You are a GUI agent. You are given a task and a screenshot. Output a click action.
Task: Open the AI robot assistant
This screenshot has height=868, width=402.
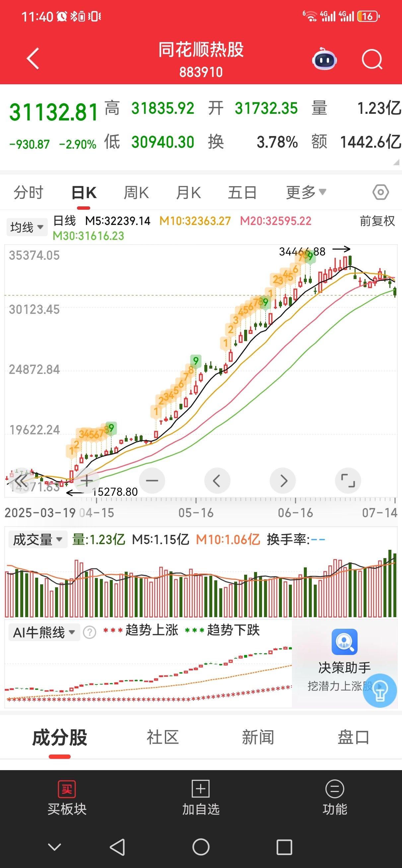(324, 59)
